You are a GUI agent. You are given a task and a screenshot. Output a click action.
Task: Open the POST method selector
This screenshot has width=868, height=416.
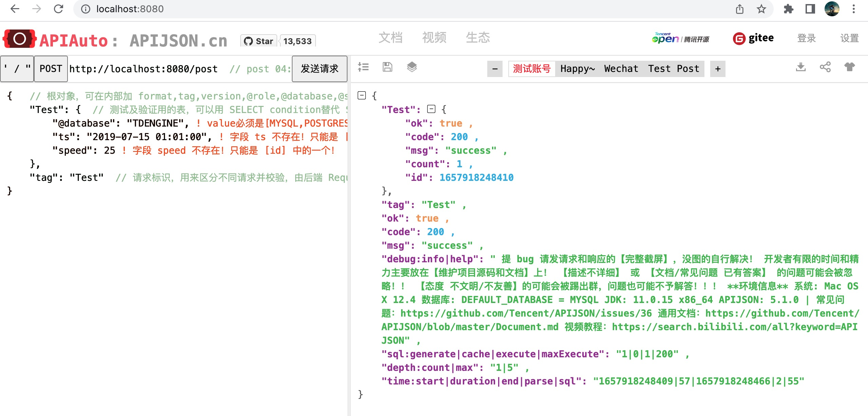pyautogui.click(x=51, y=69)
